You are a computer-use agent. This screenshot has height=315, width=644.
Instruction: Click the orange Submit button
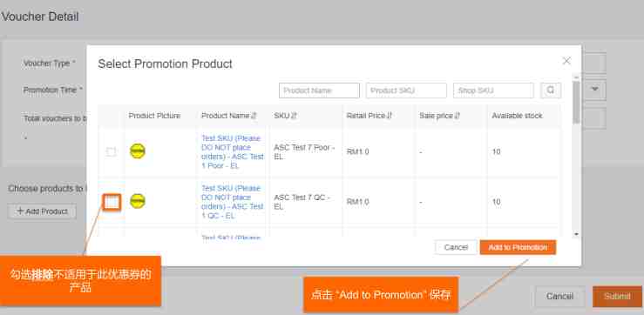pos(617,297)
